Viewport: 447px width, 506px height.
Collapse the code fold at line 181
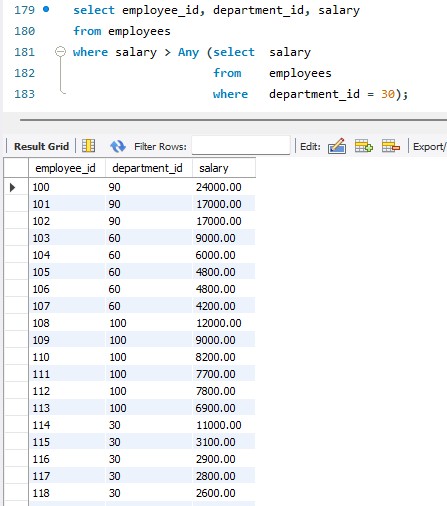(60, 52)
